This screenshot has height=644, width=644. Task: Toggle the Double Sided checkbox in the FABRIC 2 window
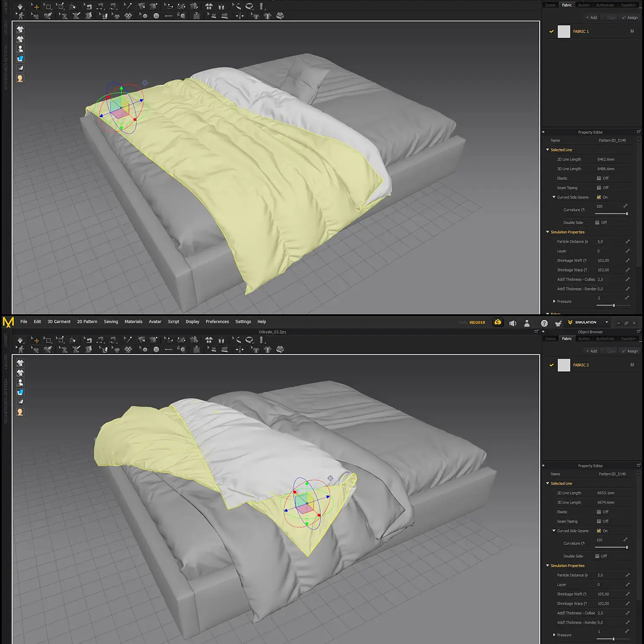597,556
